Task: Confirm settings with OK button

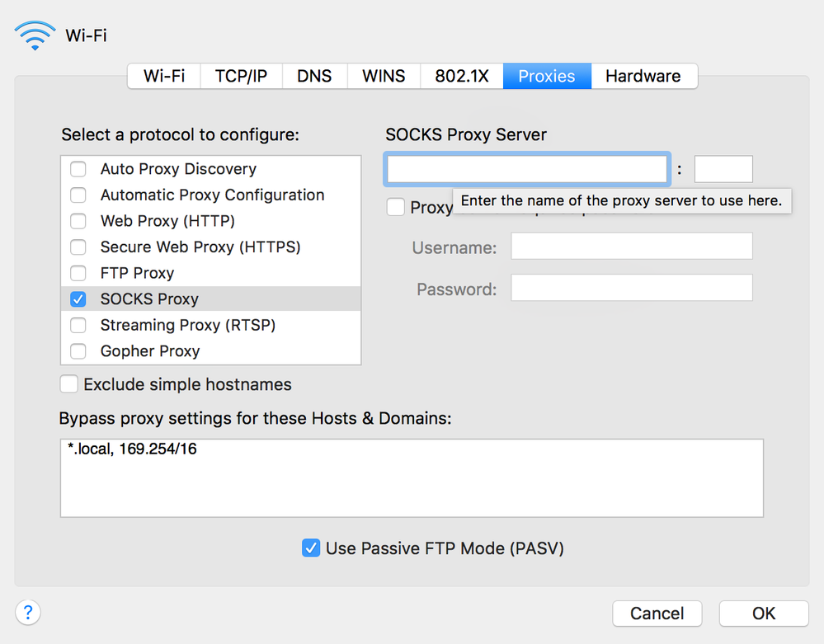Action: pyautogui.click(x=764, y=613)
